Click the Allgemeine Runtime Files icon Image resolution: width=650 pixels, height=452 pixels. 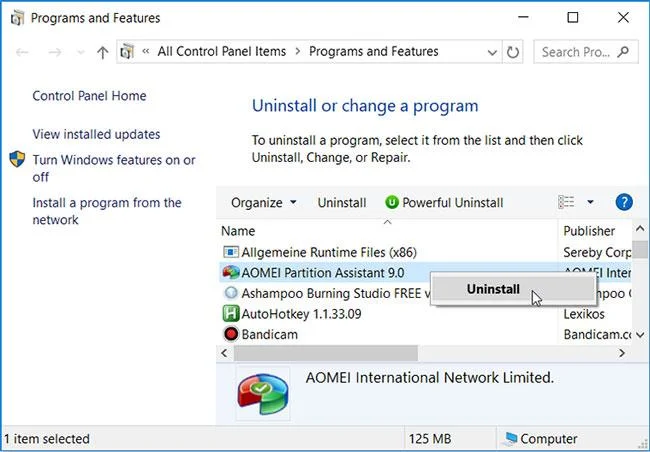coord(231,252)
